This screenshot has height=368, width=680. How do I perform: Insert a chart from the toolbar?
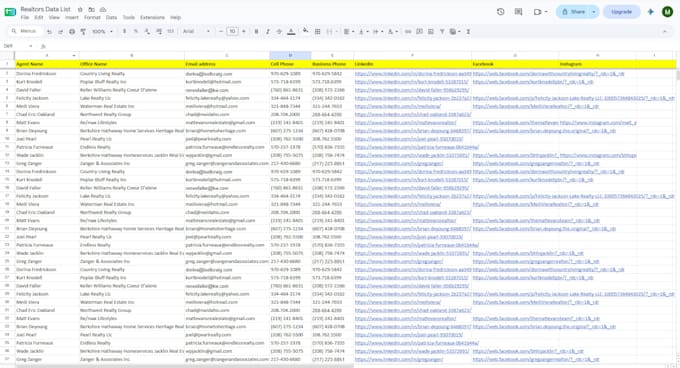tap(431, 32)
